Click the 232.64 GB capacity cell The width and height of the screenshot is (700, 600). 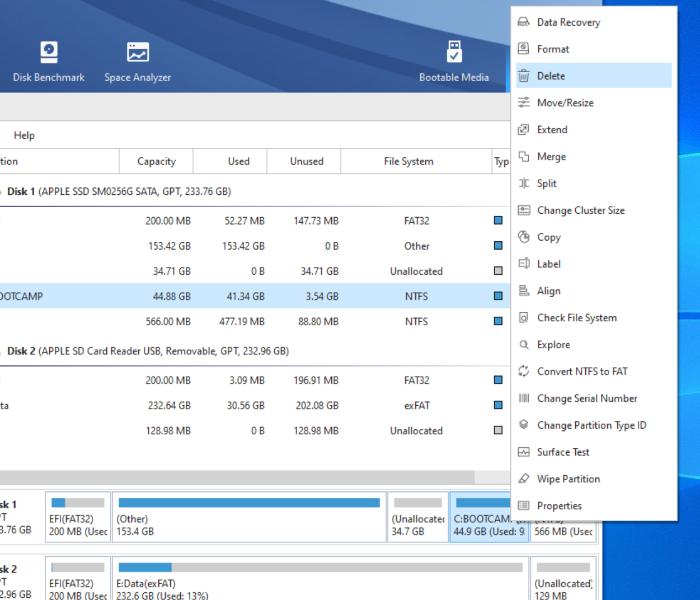tap(169, 405)
